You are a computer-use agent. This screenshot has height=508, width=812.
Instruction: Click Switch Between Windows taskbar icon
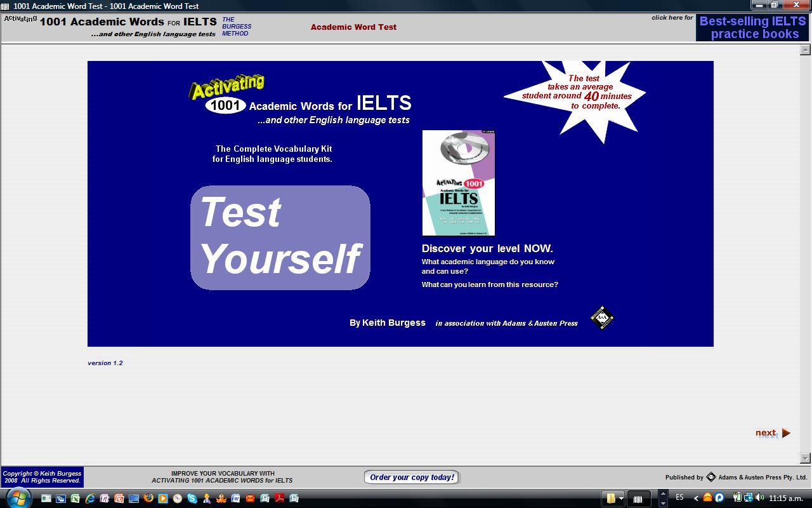[x=61, y=498]
